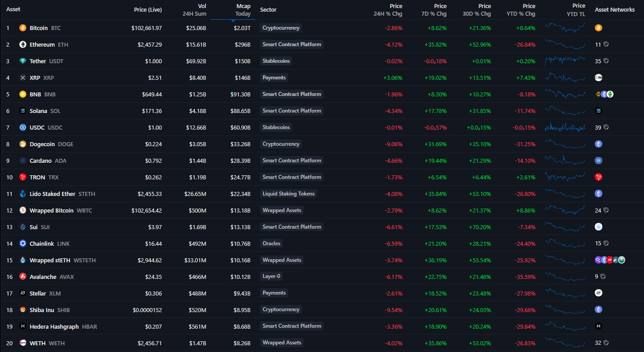Select the Cardano coin logo beside the ADA name
This screenshot has height=352, width=644.
[x=23, y=161]
